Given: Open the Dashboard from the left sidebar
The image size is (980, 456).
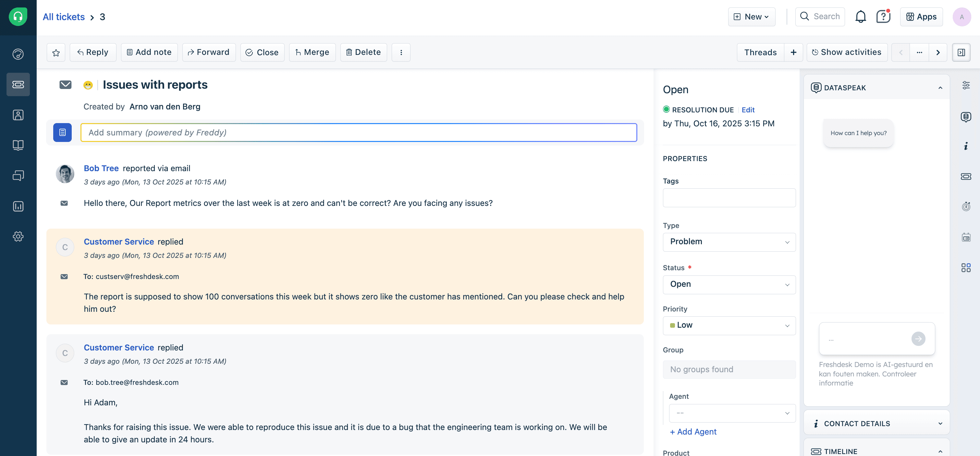Looking at the screenshot, I should click(x=18, y=54).
